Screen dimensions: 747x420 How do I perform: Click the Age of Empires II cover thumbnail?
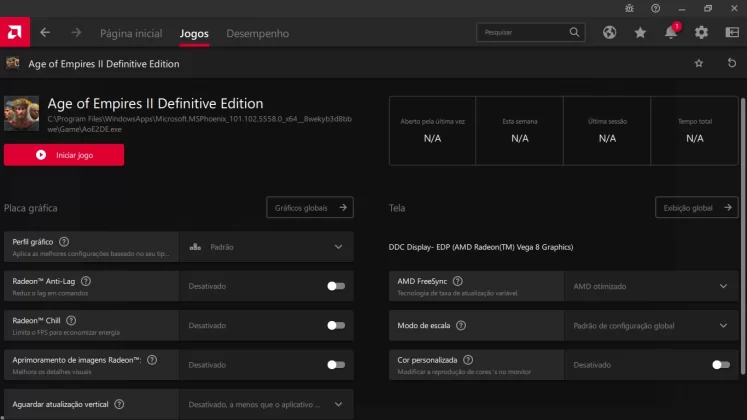21,113
